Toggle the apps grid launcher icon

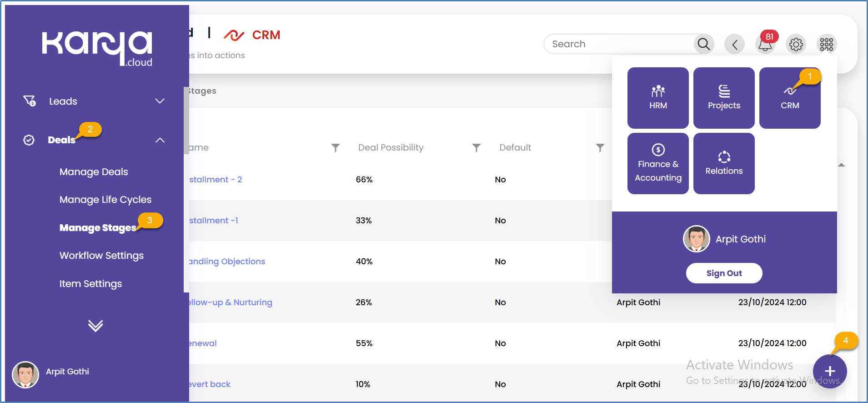(x=827, y=44)
